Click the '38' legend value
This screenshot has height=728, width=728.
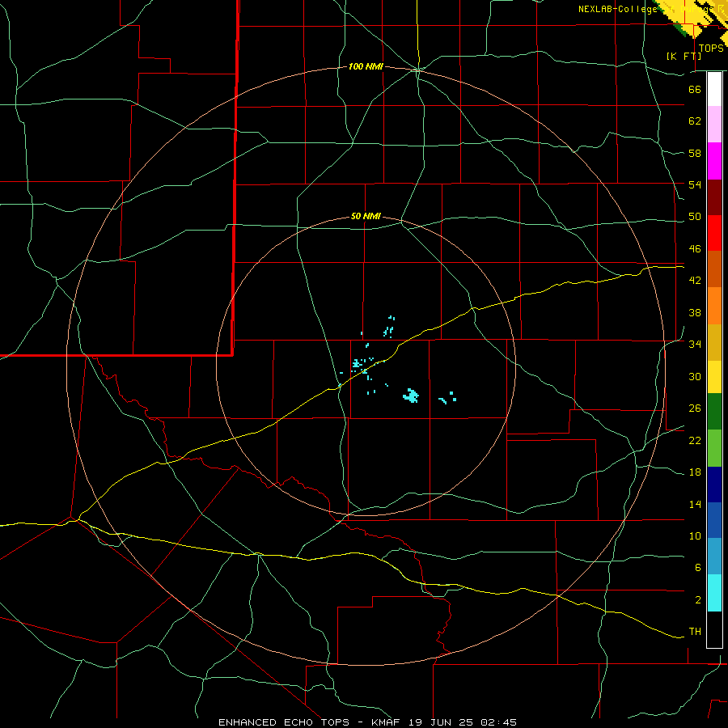point(695,313)
